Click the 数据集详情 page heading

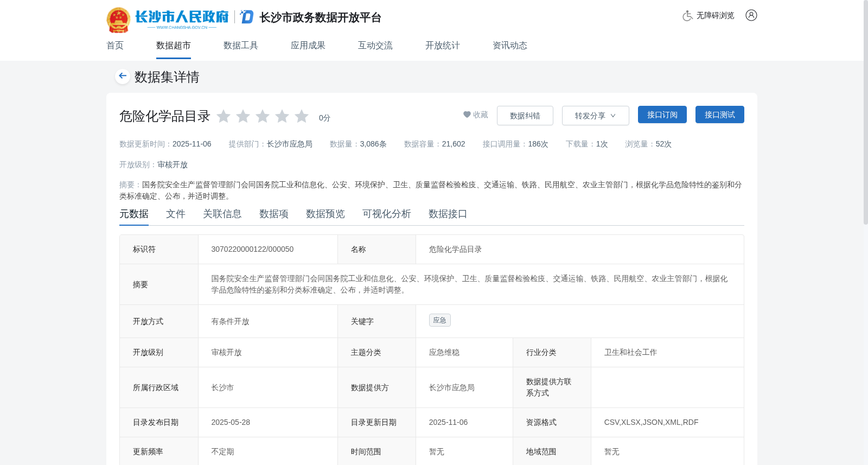point(167,77)
